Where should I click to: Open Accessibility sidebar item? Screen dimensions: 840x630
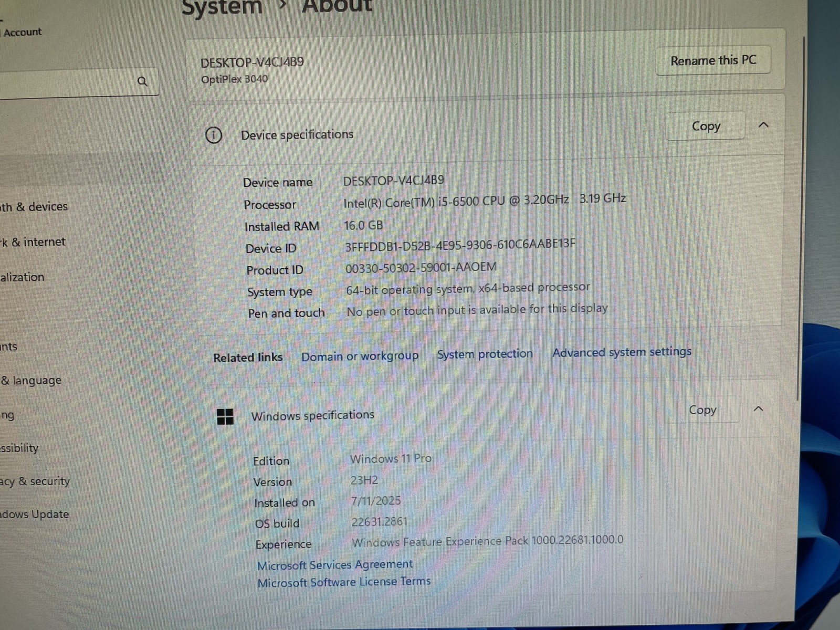pos(19,448)
